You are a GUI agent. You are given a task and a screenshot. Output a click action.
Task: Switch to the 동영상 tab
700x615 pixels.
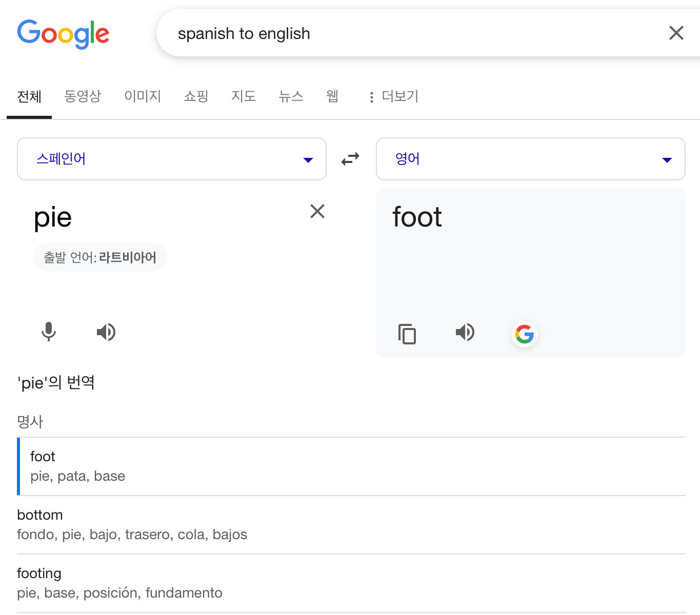pos(83,96)
